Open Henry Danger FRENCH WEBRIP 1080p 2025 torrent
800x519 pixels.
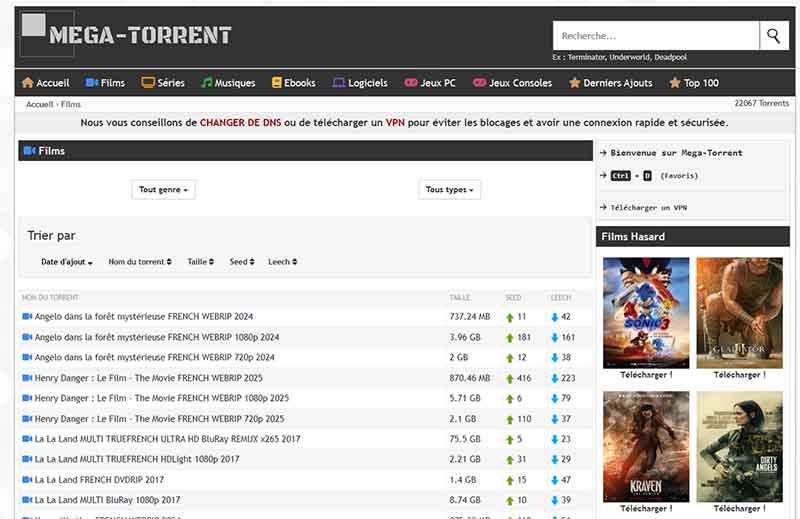162,398
